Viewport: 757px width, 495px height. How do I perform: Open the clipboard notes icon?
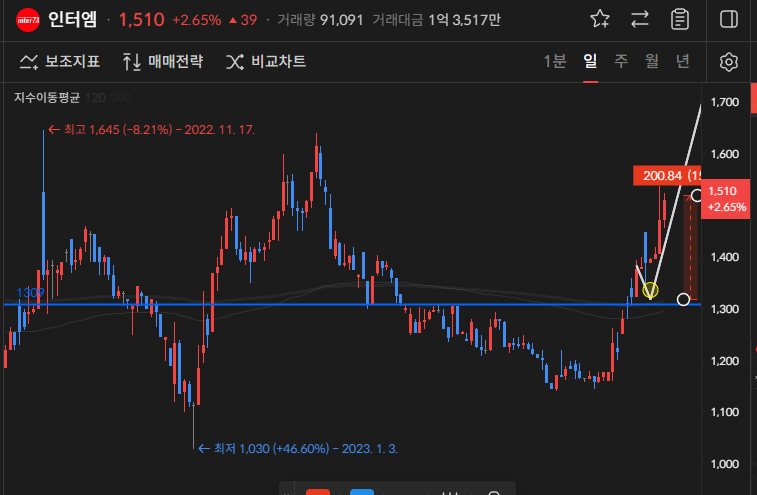(680, 20)
